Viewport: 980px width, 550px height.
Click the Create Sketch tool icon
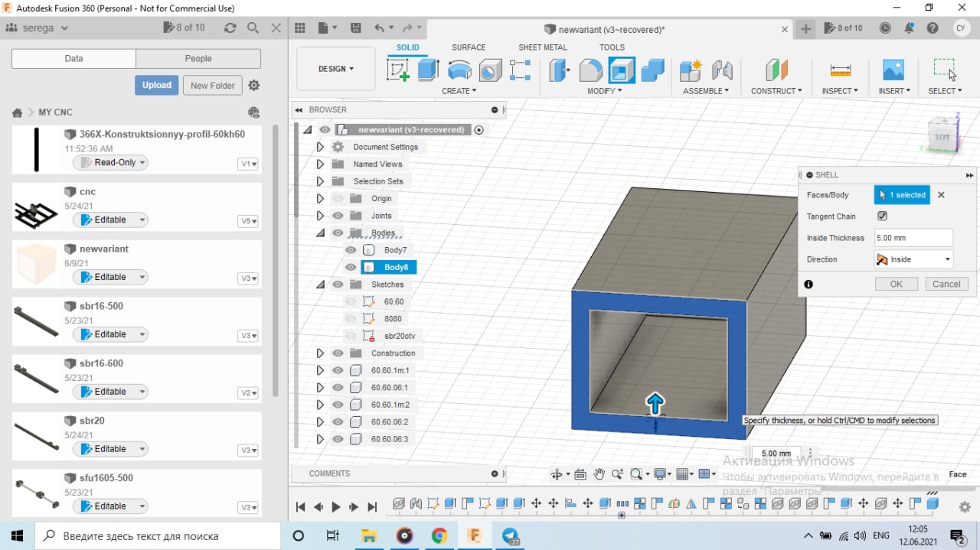[x=398, y=70]
